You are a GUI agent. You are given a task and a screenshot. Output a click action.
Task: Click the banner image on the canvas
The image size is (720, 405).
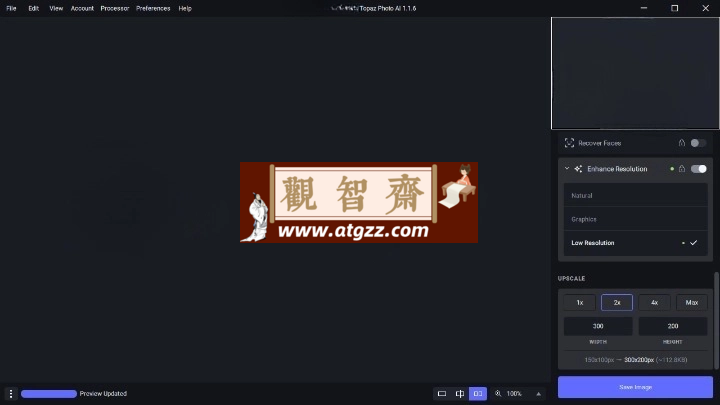pos(359,202)
